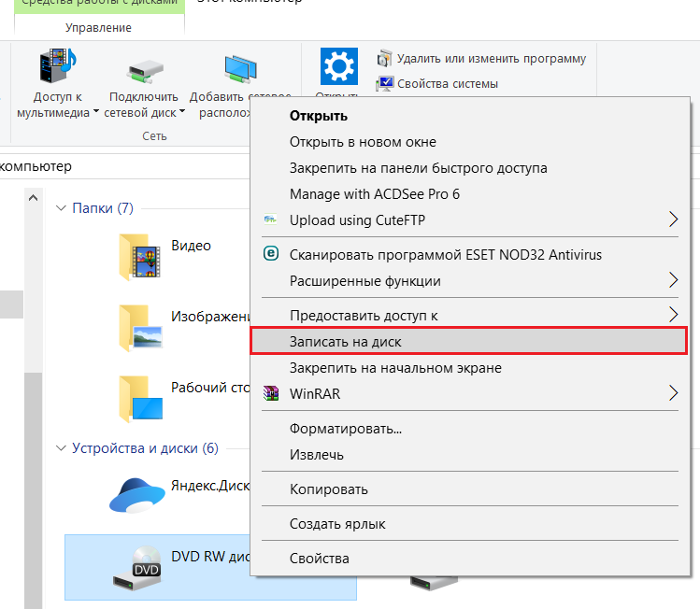
Task: Choose Открыть in the context menu
Action: click(x=470, y=116)
